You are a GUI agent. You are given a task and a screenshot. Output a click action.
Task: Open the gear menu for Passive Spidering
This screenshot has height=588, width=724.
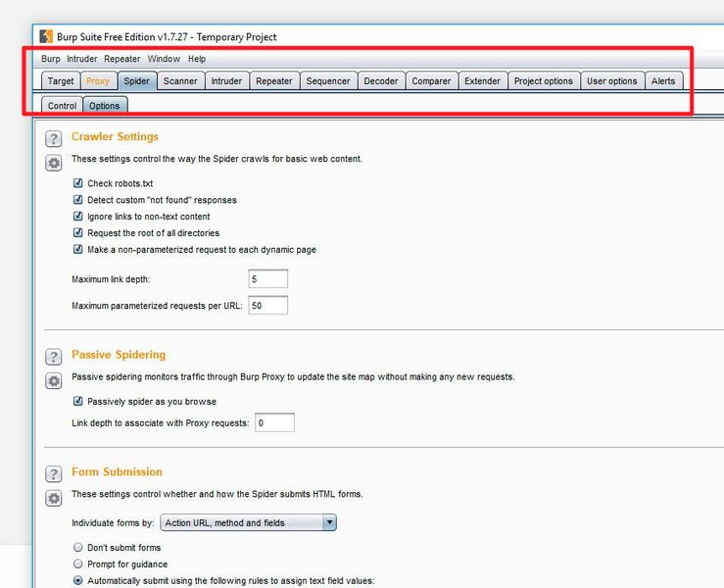tap(54, 380)
